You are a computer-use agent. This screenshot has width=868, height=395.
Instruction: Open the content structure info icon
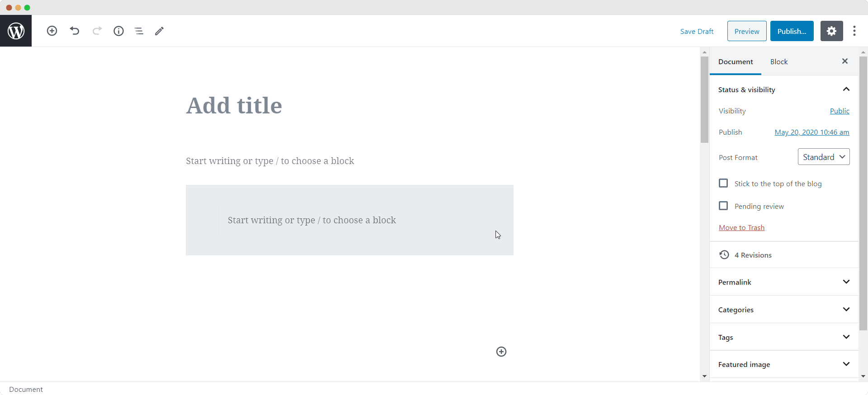118,31
